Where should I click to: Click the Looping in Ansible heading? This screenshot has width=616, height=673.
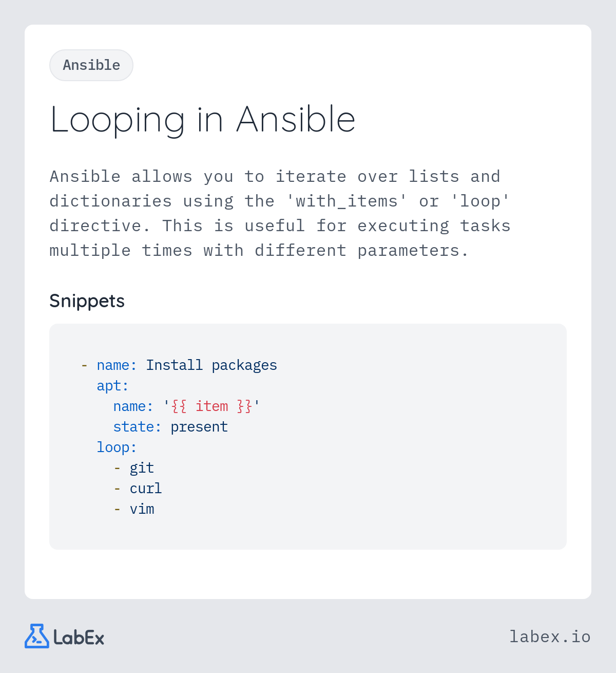click(203, 120)
